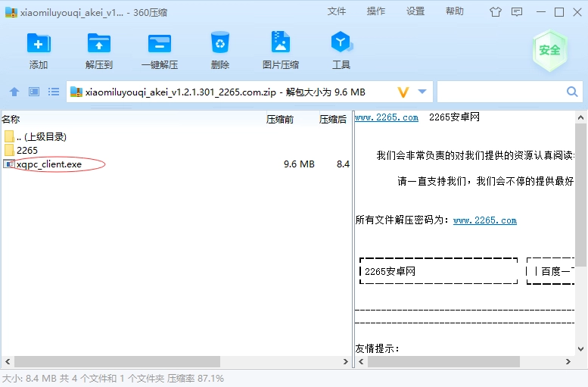This screenshot has height=387, width=588.
Task: Click the www.2265.com link at comment top
Action: [x=386, y=117]
